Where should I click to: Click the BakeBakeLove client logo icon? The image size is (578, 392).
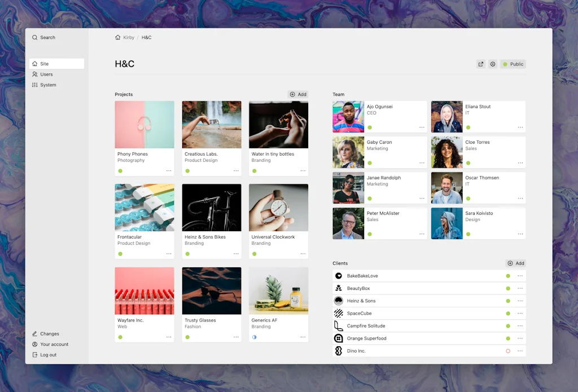[x=339, y=276]
